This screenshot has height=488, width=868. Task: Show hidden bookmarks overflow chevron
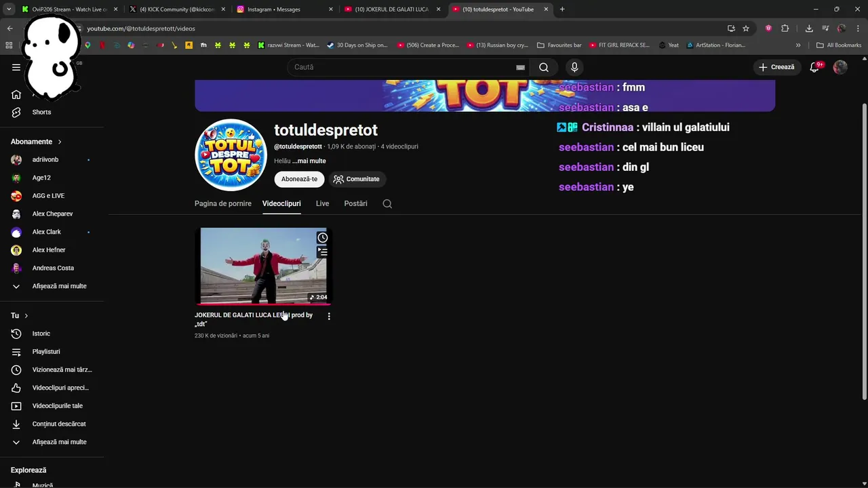[798, 45]
